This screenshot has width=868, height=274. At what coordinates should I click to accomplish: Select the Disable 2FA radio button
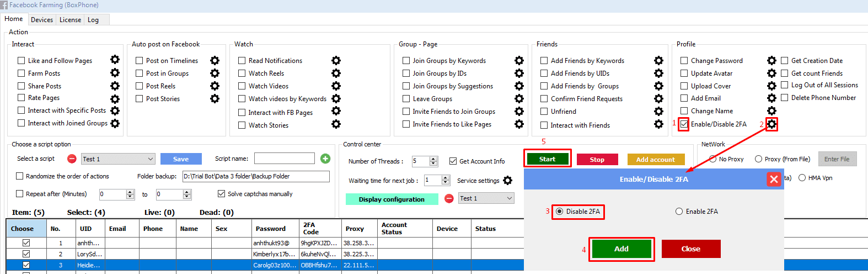click(560, 212)
